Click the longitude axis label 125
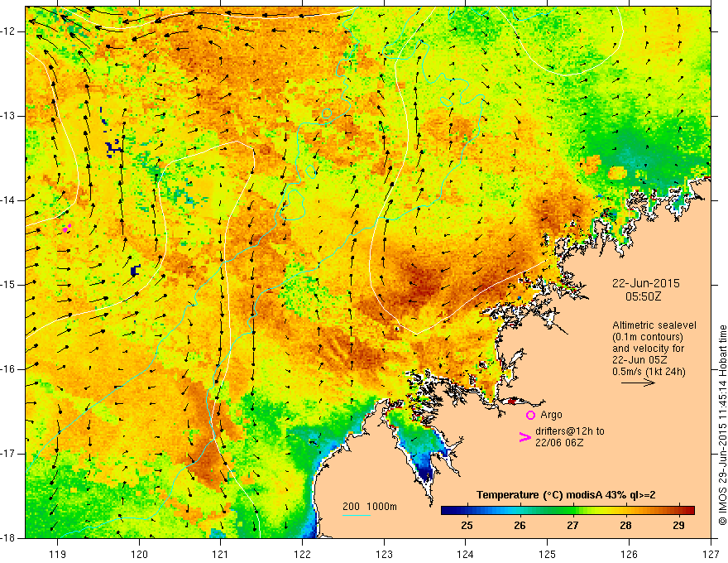728x563 pixels. (x=548, y=555)
